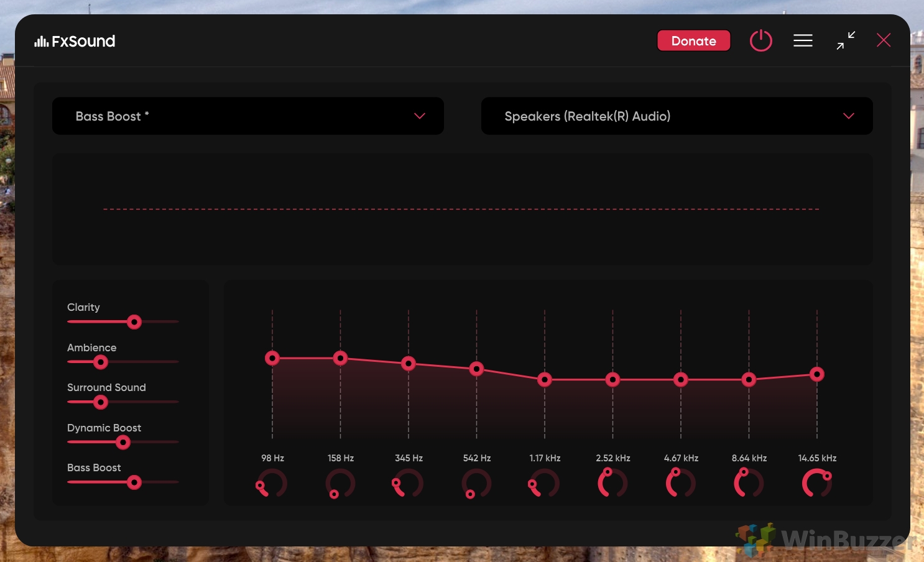Click the 98 Hz frequency knob
The height and width of the screenshot is (562, 924).
(x=272, y=483)
